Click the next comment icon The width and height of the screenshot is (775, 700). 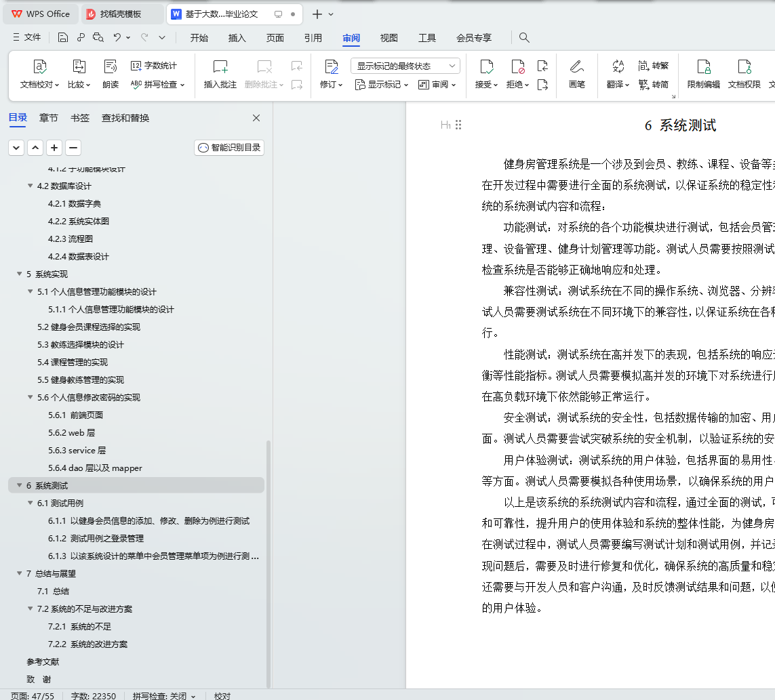click(296, 85)
